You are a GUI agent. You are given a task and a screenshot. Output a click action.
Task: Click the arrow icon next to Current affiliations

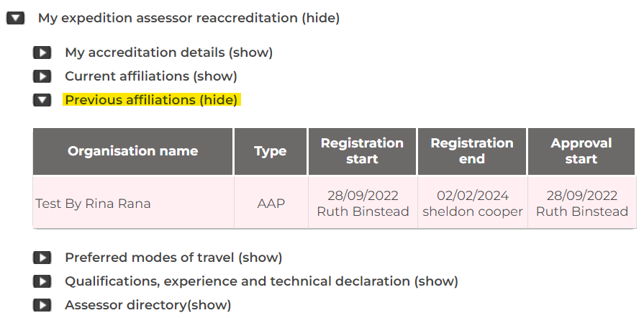point(42,76)
